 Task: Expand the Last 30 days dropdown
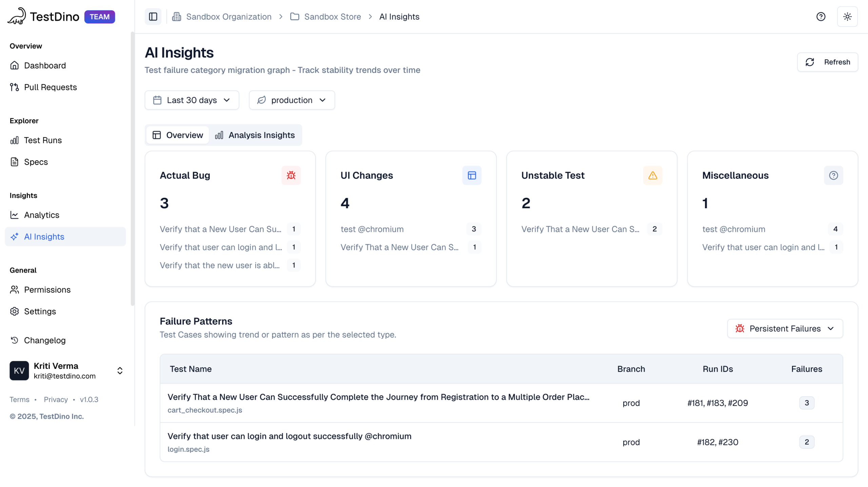click(x=192, y=100)
